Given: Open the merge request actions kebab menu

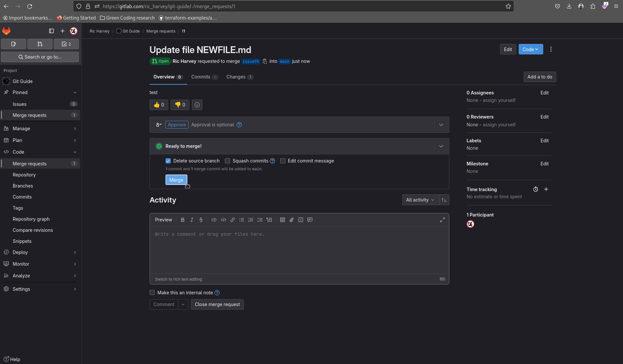Looking at the screenshot, I should [551, 49].
